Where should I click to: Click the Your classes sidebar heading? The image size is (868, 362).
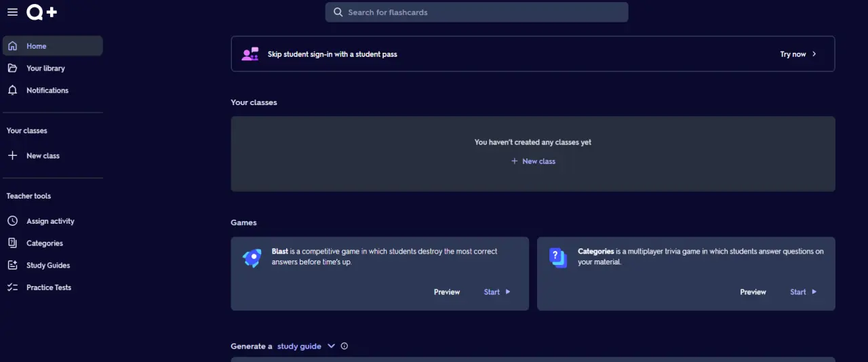27,131
